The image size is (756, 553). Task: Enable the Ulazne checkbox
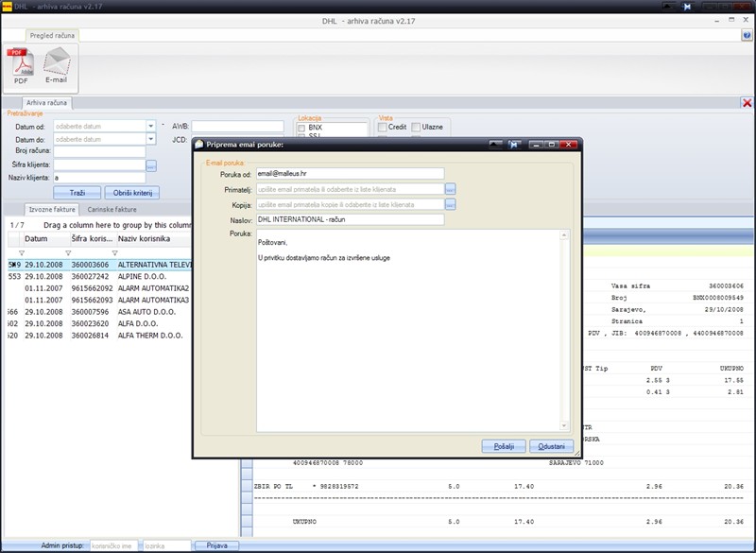tap(416, 127)
